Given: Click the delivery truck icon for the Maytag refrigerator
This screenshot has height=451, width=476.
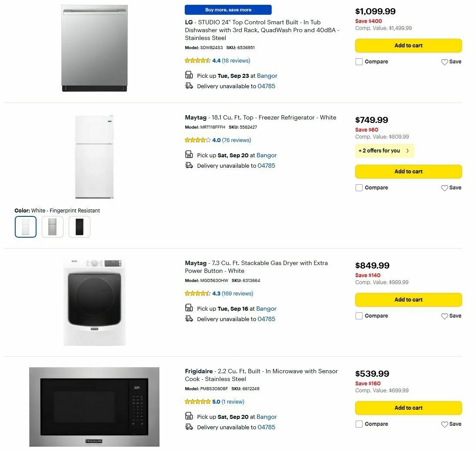Looking at the screenshot, I should [189, 165].
